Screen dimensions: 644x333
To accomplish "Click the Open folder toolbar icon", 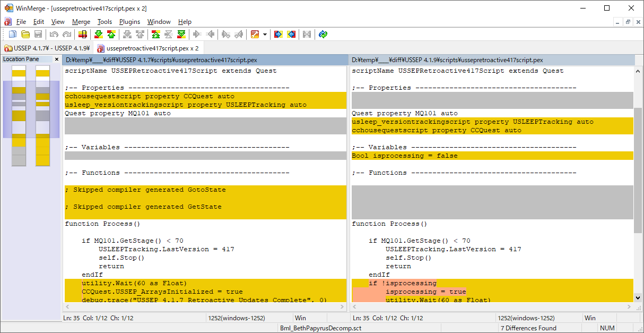I will [x=25, y=35].
